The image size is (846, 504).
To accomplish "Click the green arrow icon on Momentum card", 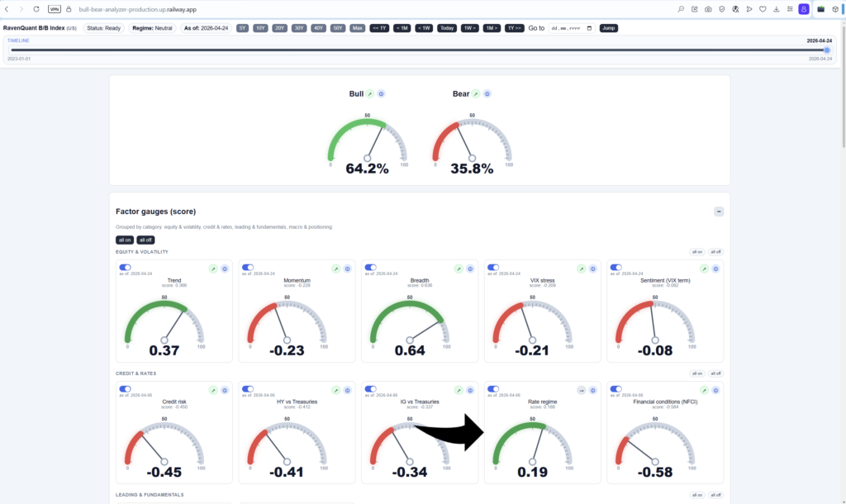I will pyautogui.click(x=335, y=269).
